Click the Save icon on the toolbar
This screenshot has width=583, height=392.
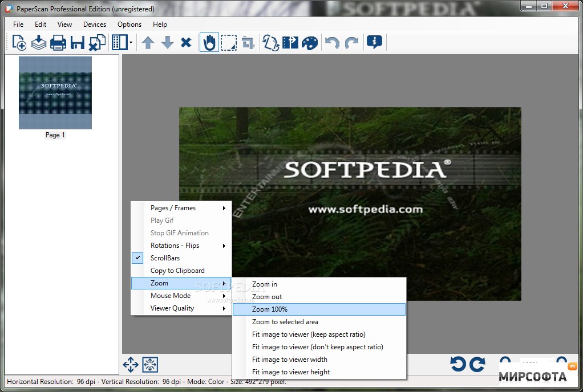pyautogui.click(x=77, y=42)
